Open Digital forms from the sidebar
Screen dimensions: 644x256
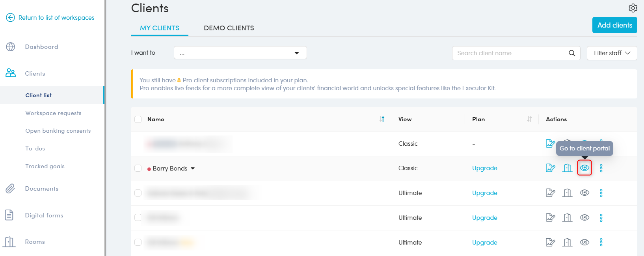pyautogui.click(x=44, y=215)
